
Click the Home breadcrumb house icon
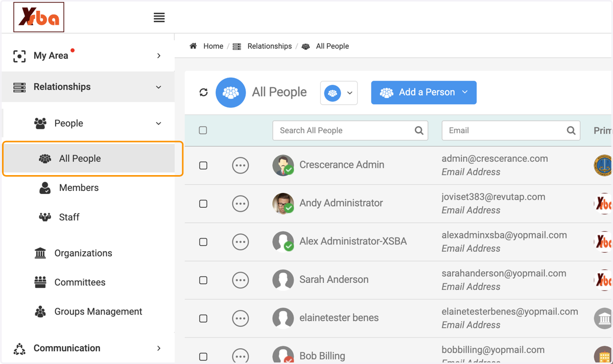point(193,46)
